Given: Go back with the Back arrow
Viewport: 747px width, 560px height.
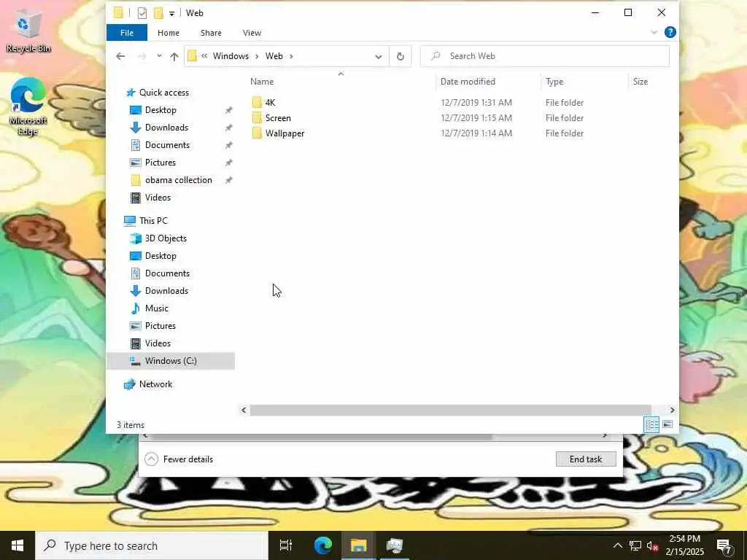Looking at the screenshot, I should coord(120,56).
